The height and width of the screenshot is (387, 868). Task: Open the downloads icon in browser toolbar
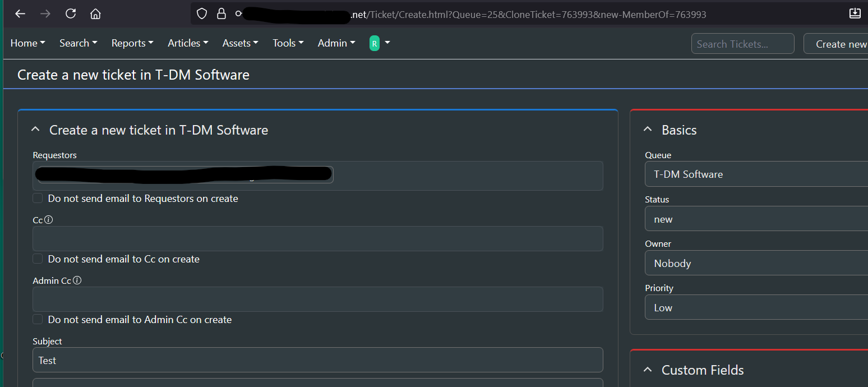(x=855, y=13)
